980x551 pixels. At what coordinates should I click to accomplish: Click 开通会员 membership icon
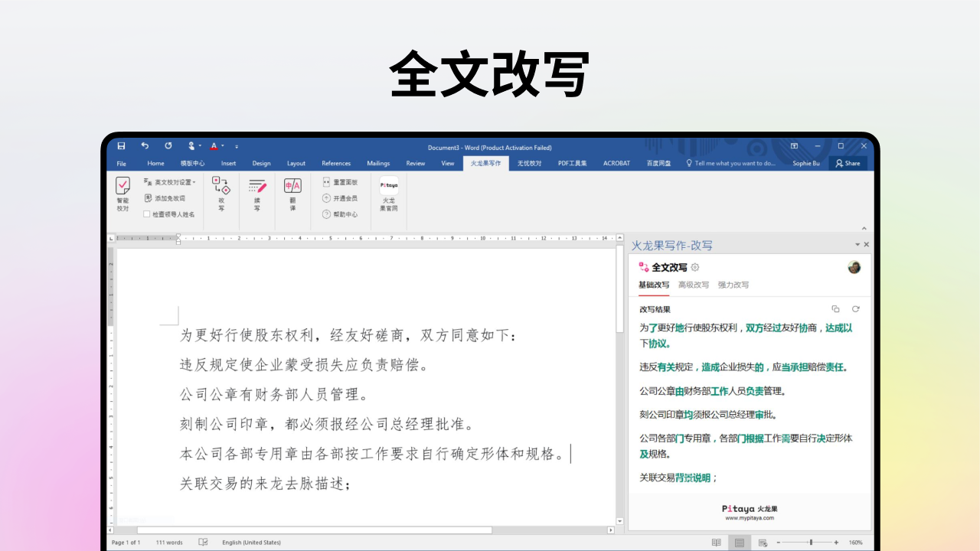tap(338, 197)
